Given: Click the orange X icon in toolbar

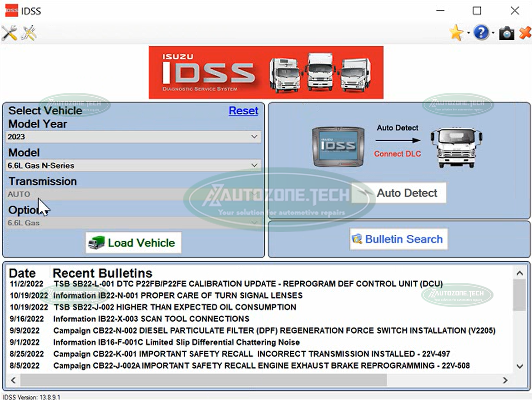Looking at the screenshot, I should pos(525,33).
